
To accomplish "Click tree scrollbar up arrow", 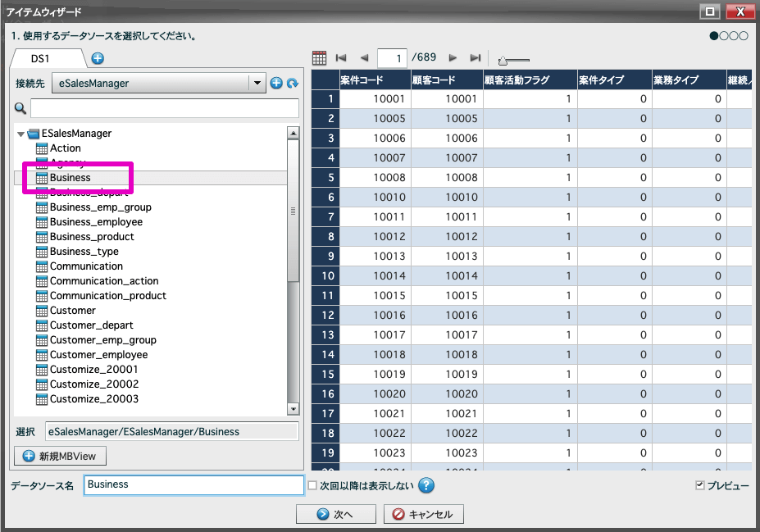I will (x=293, y=133).
